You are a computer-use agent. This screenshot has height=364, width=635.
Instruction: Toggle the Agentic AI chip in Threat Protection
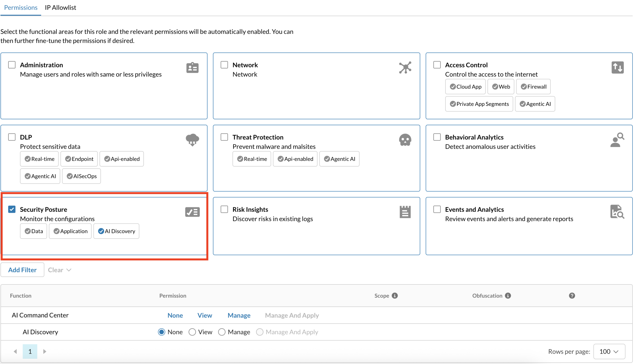coord(339,159)
